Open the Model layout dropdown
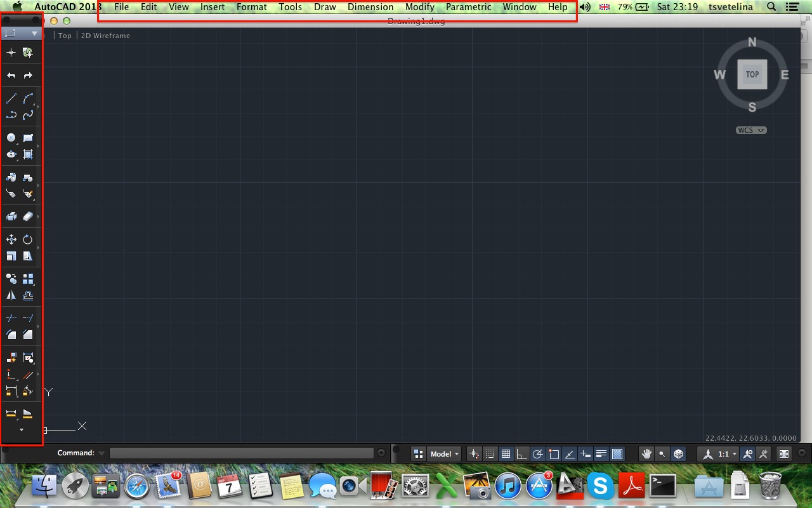Image resolution: width=812 pixels, height=508 pixels. [444, 453]
